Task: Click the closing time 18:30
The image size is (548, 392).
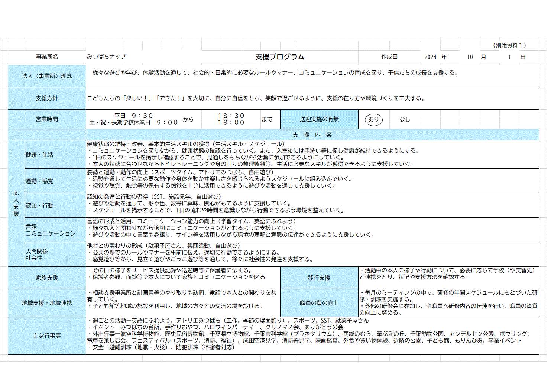Action: tap(231, 116)
